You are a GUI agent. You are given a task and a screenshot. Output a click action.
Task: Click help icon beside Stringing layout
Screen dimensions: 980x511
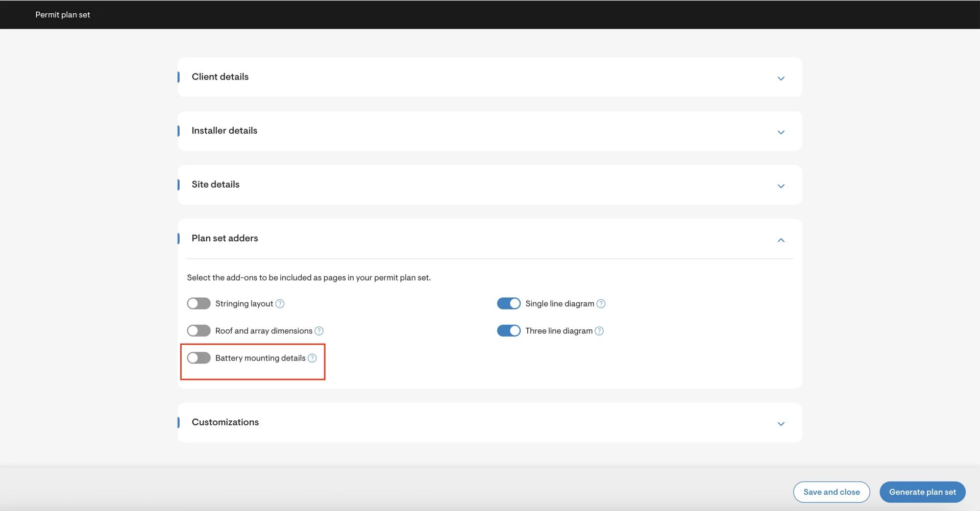coord(280,304)
